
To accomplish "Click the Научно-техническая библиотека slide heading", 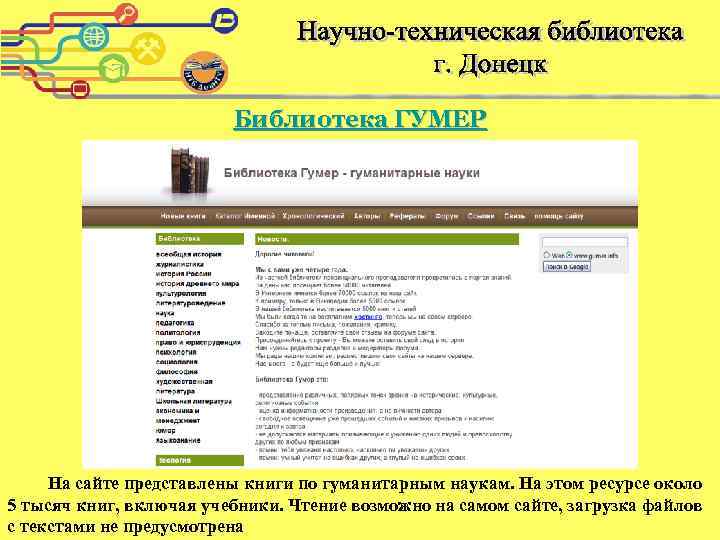I will (x=490, y=32).
